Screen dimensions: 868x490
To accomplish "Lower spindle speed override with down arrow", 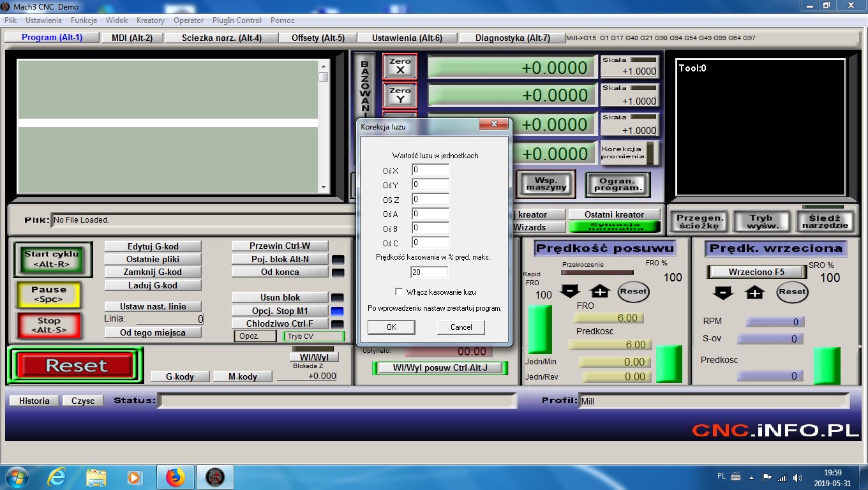I will (x=723, y=292).
